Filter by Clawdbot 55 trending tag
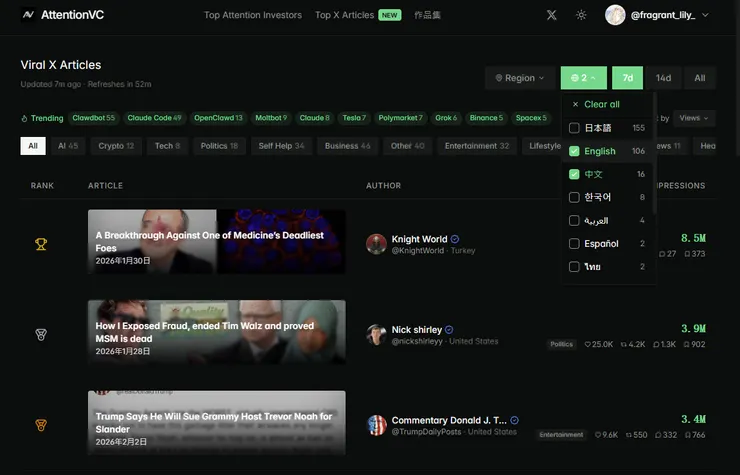The width and height of the screenshot is (740, 475). [x=93, y=118]
